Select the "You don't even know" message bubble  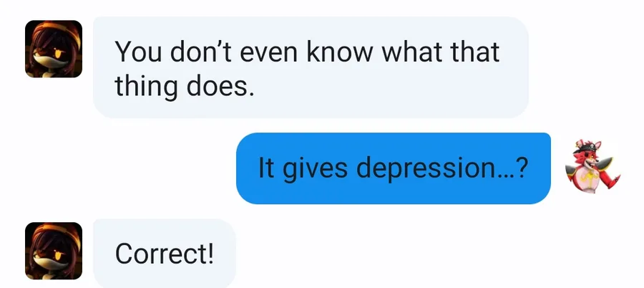311,67
